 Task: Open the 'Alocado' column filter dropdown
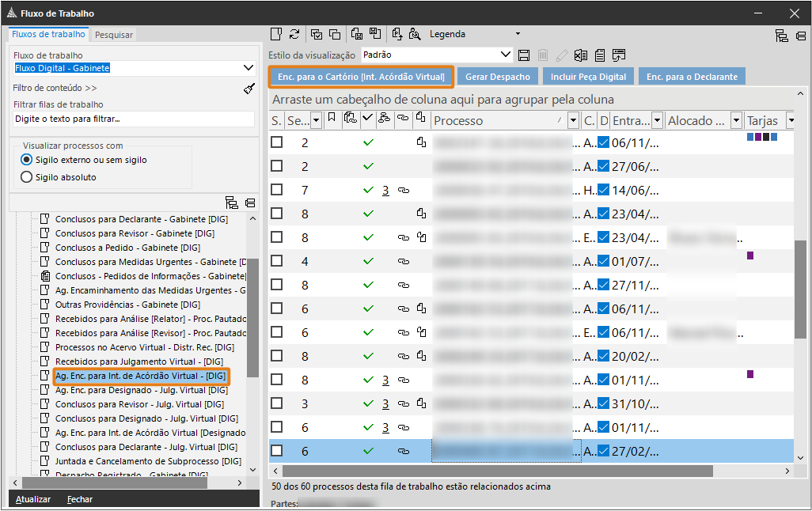tap(736, 121)
